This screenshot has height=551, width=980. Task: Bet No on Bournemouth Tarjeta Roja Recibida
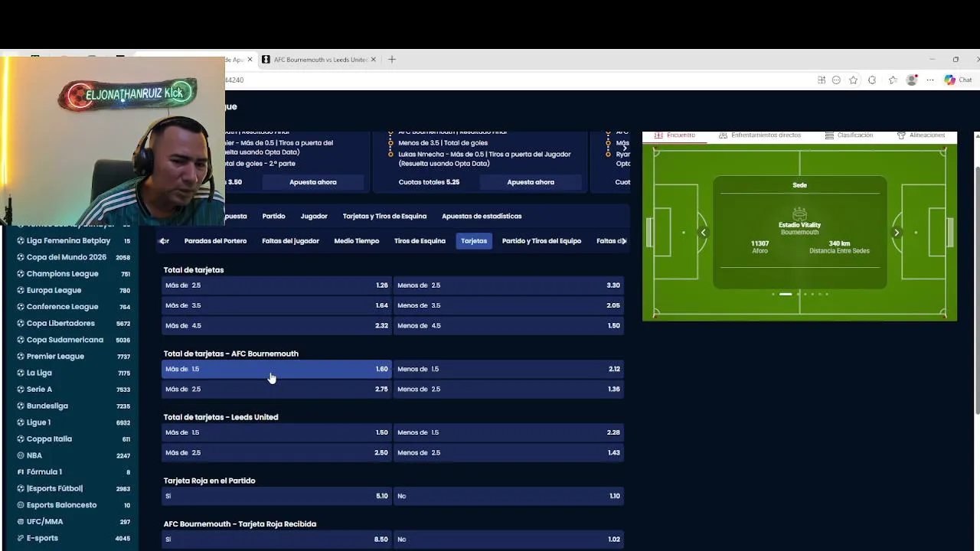pyautogui.click(x=508, y=540)
